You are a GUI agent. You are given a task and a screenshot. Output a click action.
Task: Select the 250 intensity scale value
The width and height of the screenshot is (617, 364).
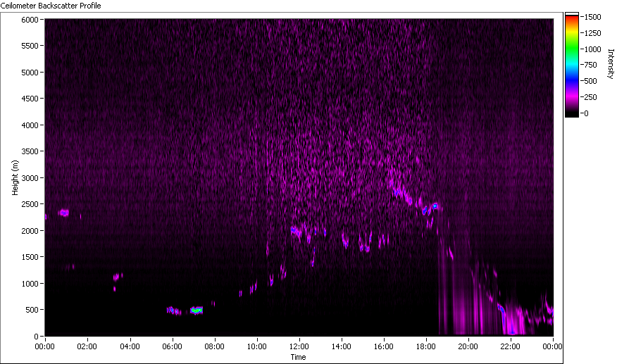pos(591,97)
